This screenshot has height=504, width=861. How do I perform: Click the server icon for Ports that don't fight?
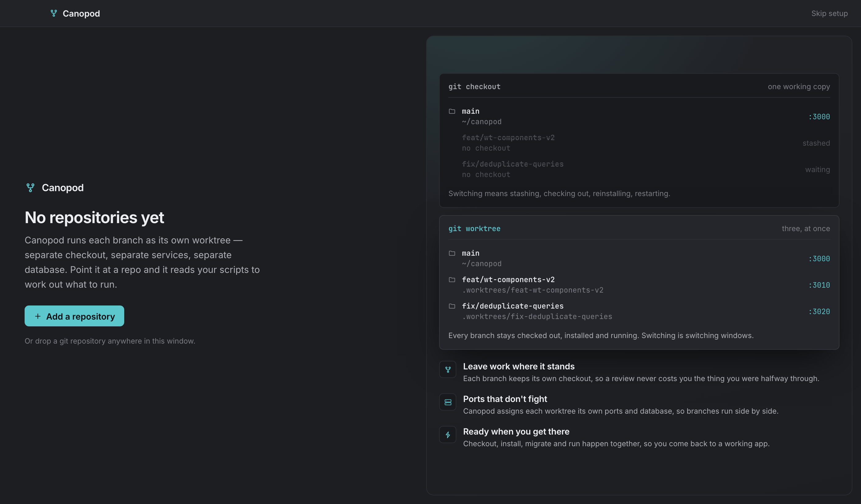tap(448, 402)
